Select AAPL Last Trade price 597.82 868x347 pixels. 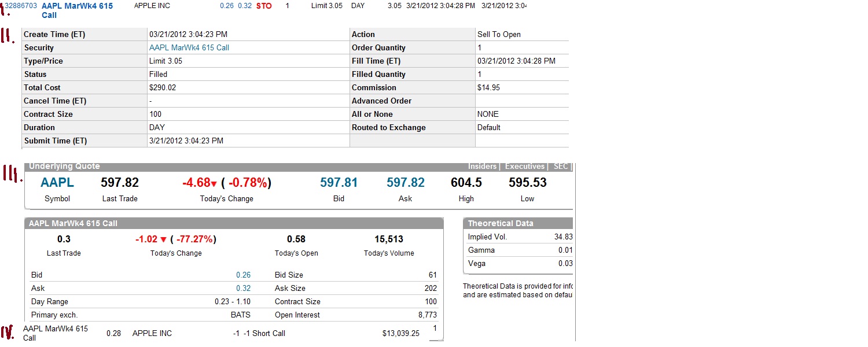120,183
